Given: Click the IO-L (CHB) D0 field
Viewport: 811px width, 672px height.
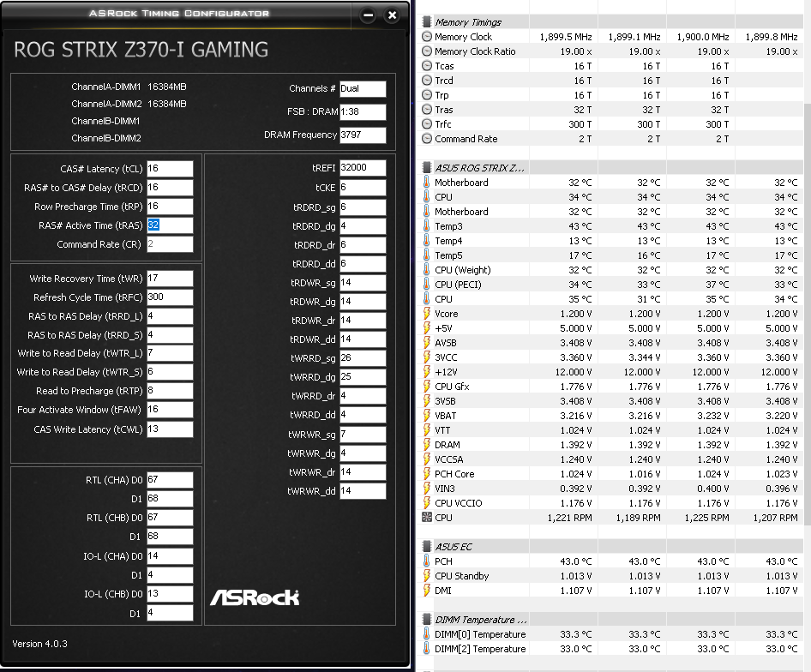Looking at the screenshot, I should click(170, 593).
